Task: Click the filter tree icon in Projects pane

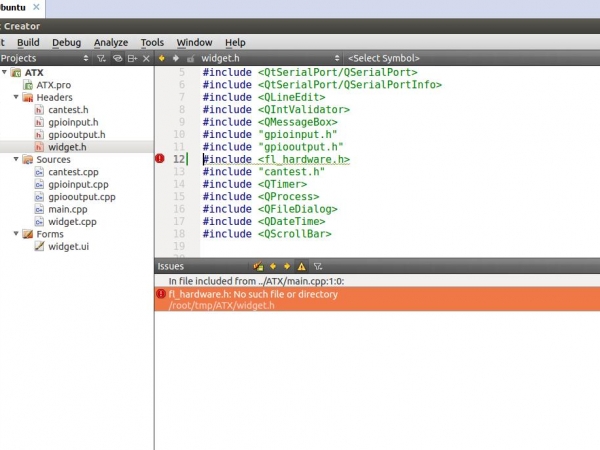Action: [x=101, y=59]
